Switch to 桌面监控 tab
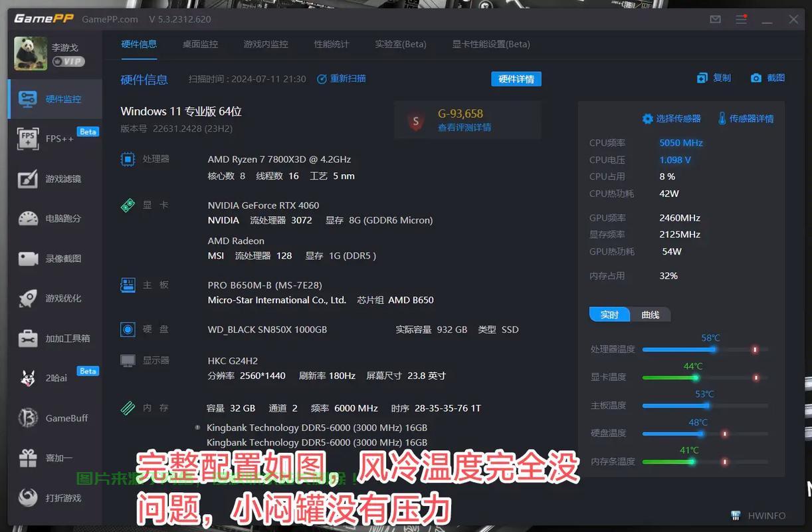This screenshot has width=812, height=532. (200, 44)
